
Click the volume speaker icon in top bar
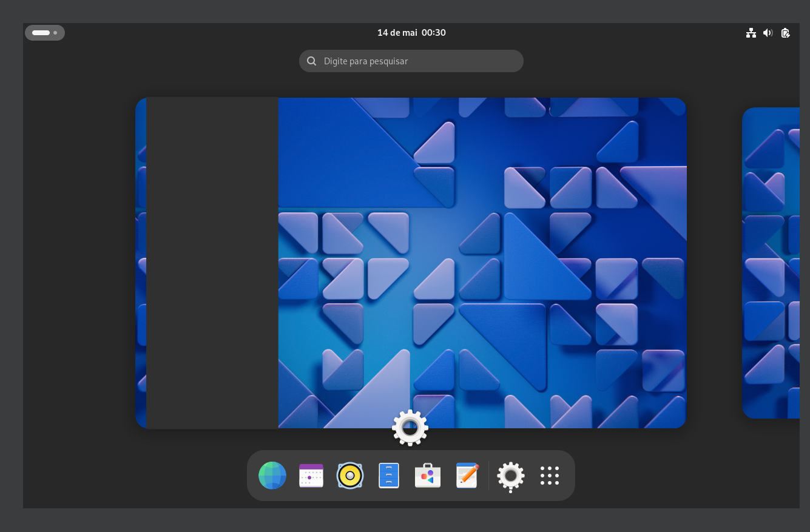768,33
